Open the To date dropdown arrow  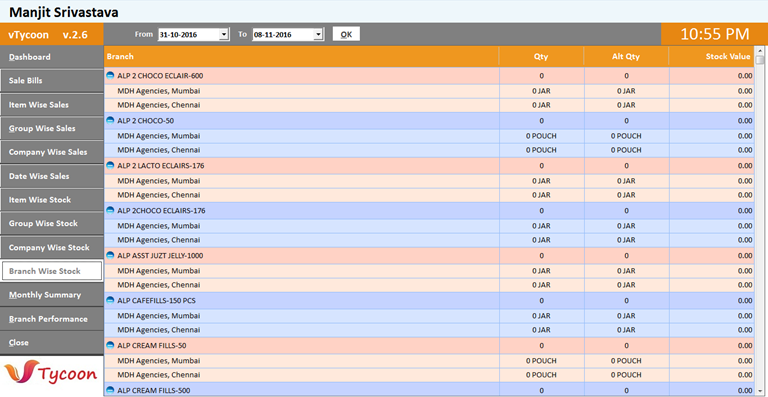click(318, 35)
